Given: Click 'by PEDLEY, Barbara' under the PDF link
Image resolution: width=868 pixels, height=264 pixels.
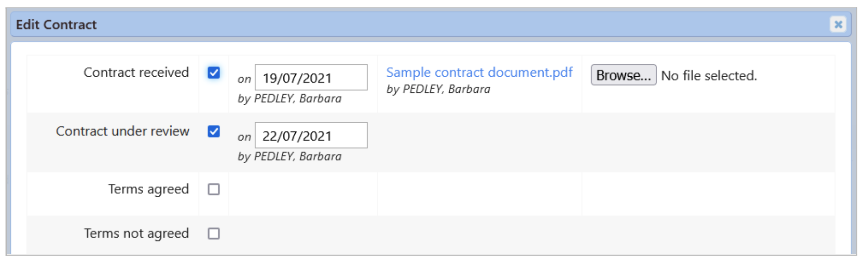Looking at the screenshot, I should pos(438,90).
